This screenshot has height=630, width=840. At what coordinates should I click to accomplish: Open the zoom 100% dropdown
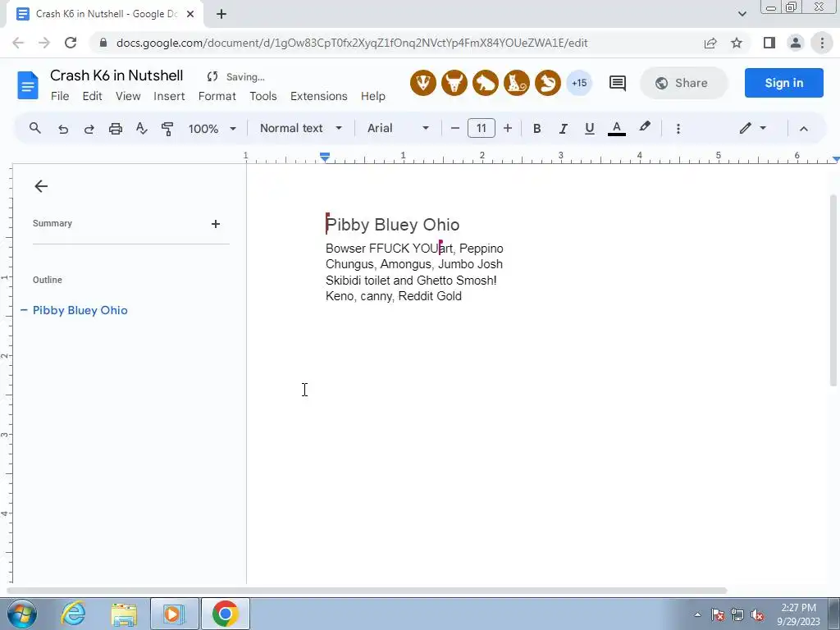(x=212, y=129)
